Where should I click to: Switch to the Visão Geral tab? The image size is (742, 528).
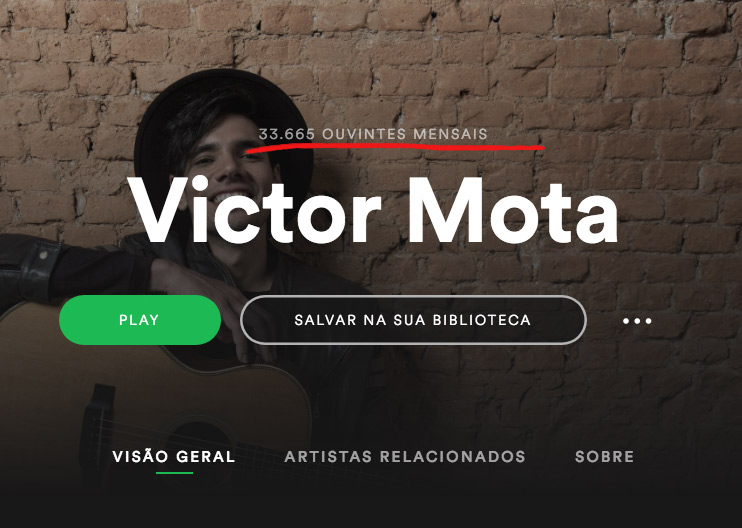click(x=174, y=457)
